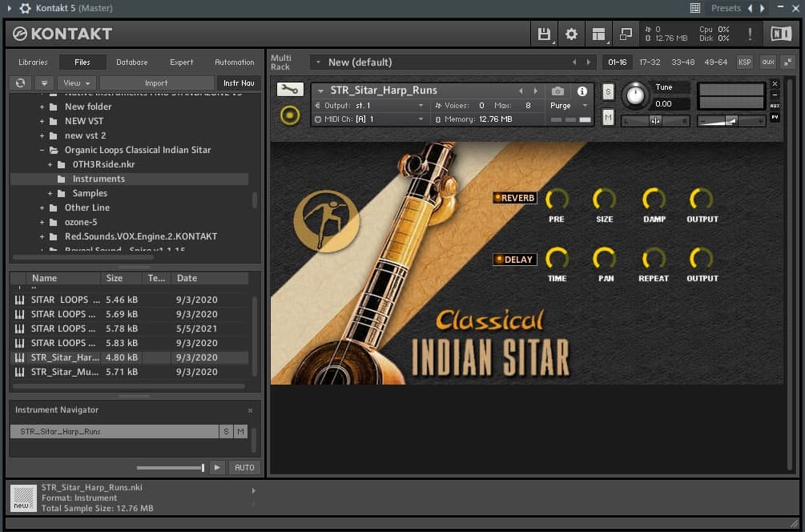Switch to the Expert tab
The image size is (805, 532).
(182, 62)
